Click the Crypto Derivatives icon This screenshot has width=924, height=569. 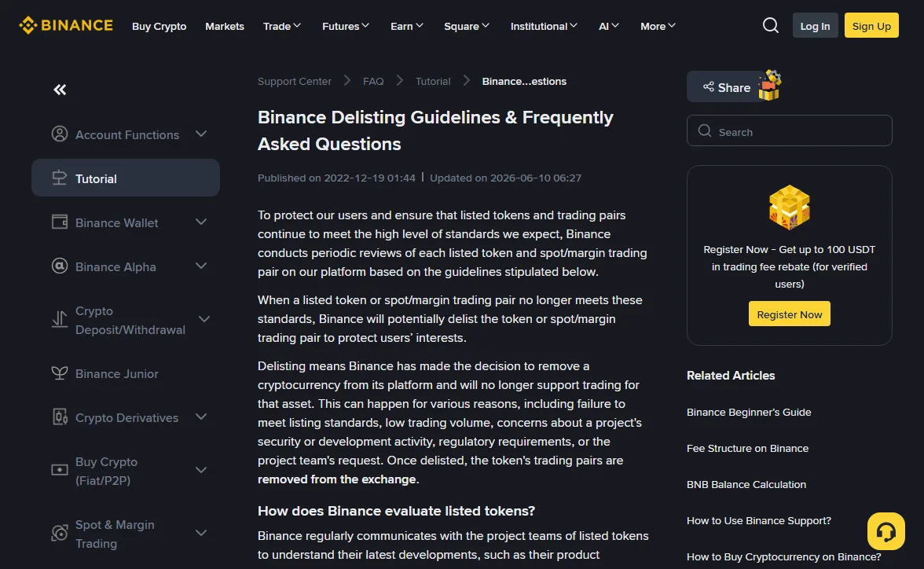60,417
